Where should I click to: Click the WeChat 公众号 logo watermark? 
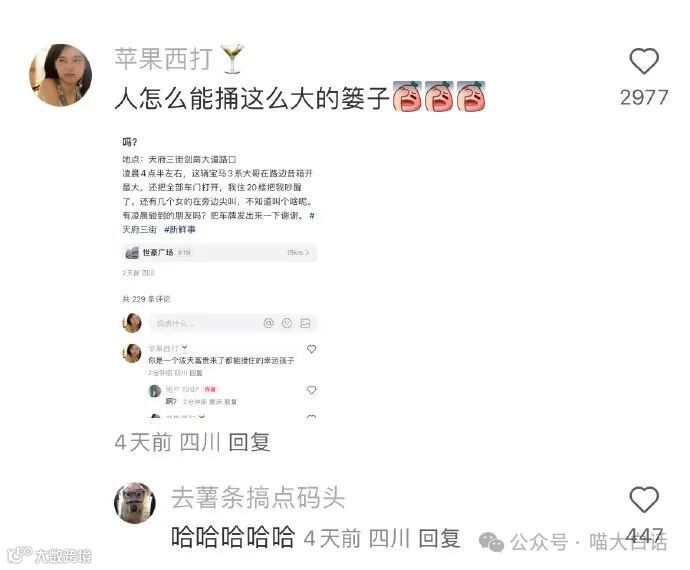click(x=491, y=542)
